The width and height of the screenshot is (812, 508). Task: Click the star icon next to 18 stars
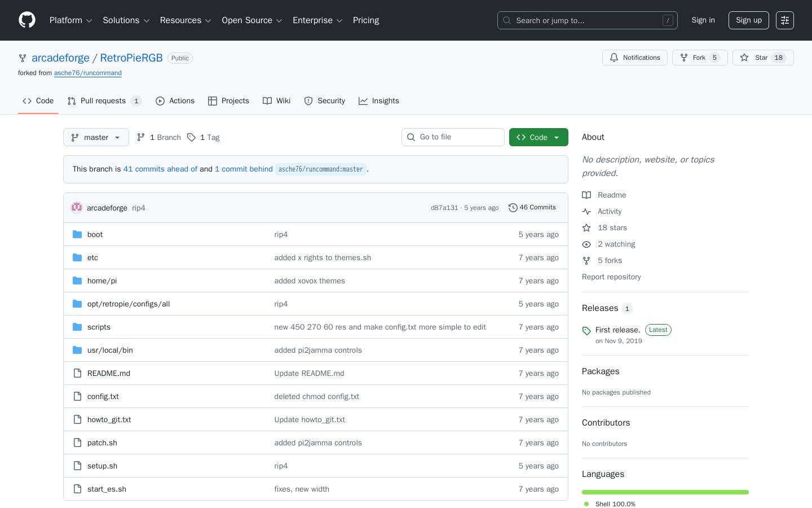[586, 227]
